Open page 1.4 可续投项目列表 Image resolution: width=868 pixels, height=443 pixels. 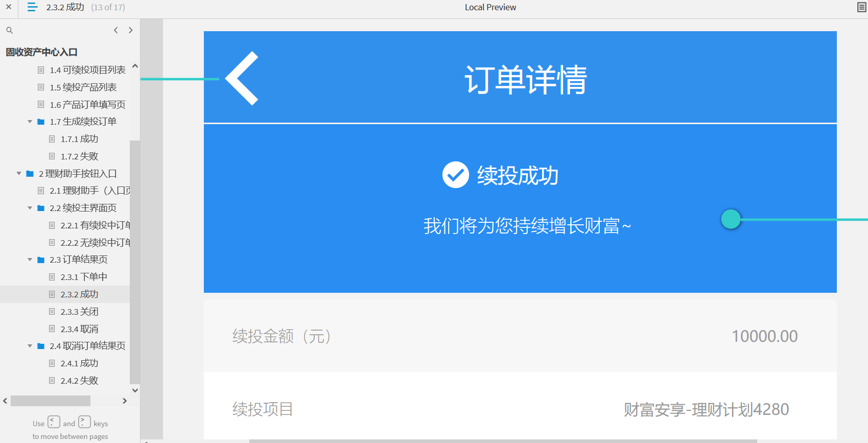coord(87,70)
